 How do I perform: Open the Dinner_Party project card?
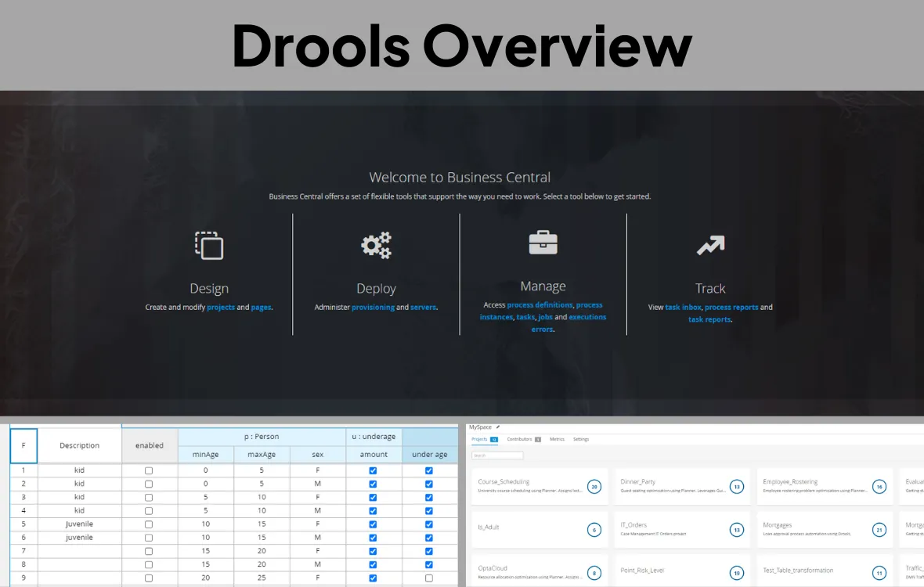(682, 486)
